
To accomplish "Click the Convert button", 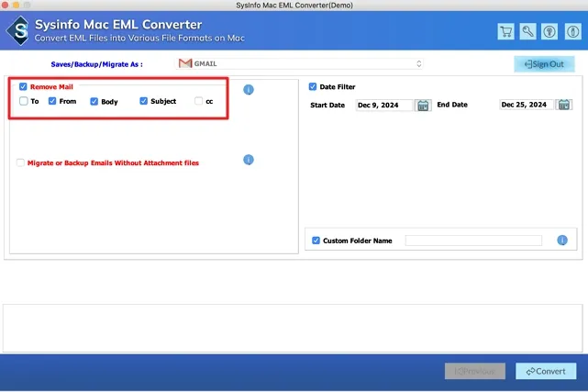I will [546, 371].
